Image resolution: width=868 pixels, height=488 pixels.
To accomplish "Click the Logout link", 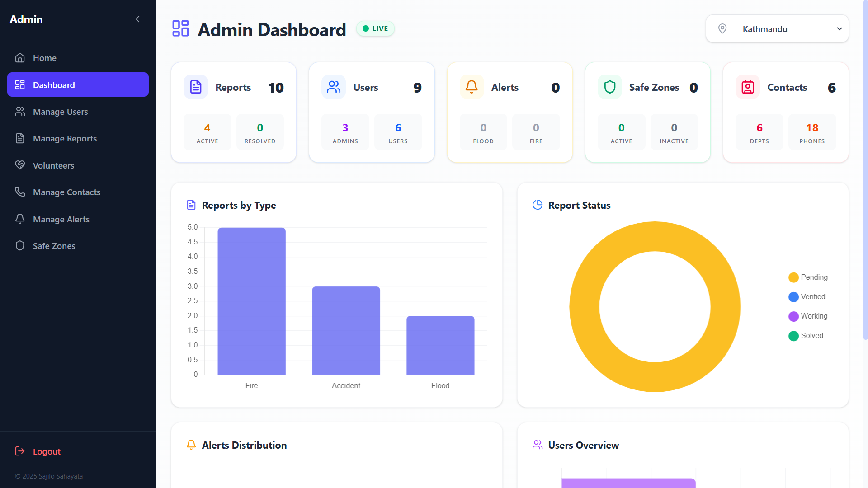I will (x=78, y=451).
